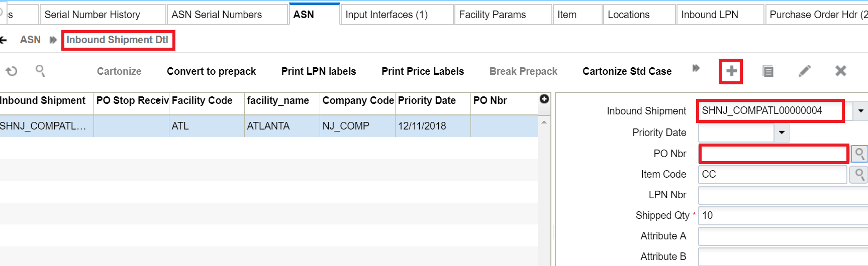868x266 pixels.
Task: Click the Convert to prepack button
Action: [211, 71]
